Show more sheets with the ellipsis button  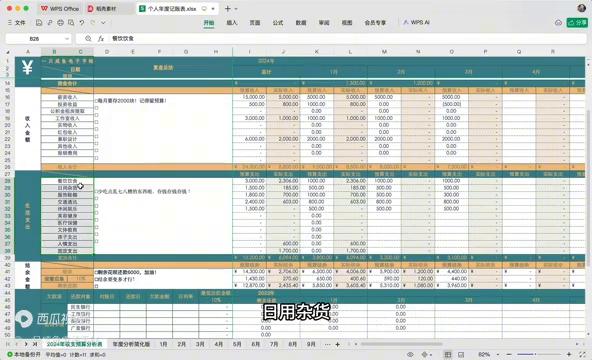point(327,345)
